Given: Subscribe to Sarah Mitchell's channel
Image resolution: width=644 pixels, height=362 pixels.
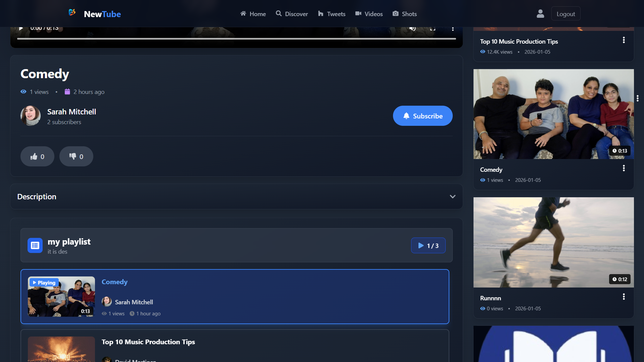Looking at the screenshot, I should pyautogui.click(x=423, y=116).
